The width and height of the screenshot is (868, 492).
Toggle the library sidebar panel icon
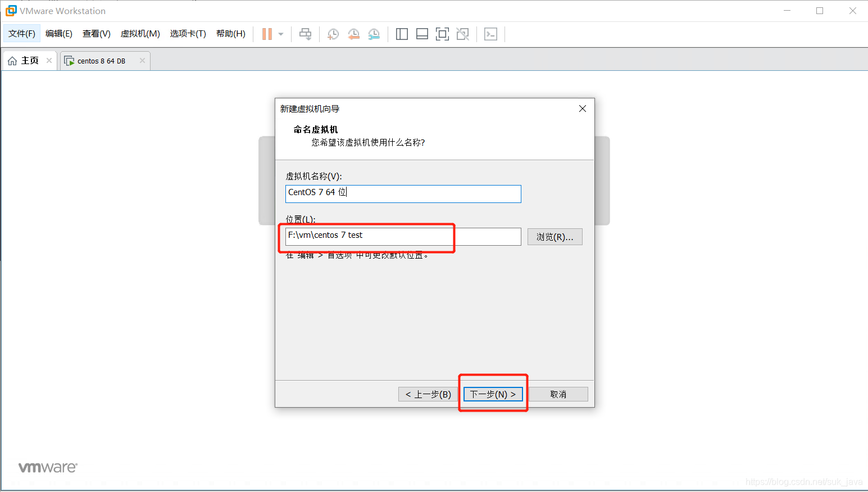coord(402,34)
